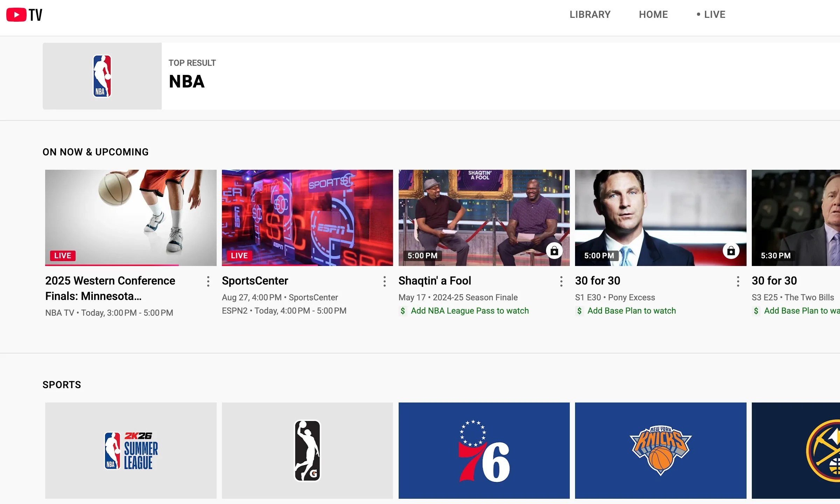Select the Philadelphia 76ers logo
Image resolution: width=840 pixels, height=504 pixels.
coord(484,451)
